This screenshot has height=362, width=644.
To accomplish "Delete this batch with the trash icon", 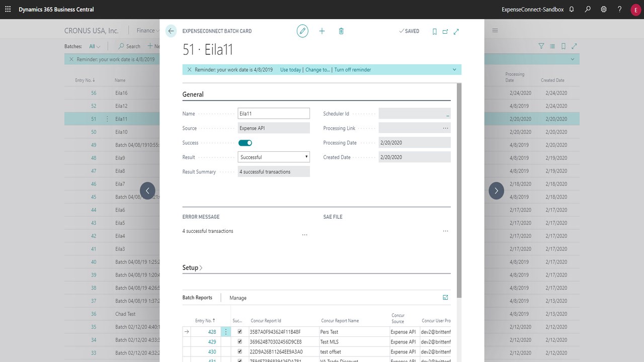I will point(341,31).
